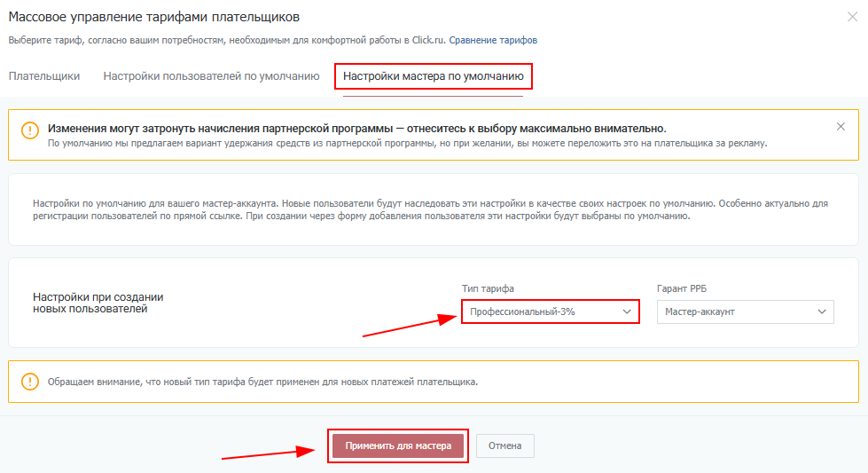Screen dimensions: 868x473
Task: Dismiss the partner program warning banner
Action: 841,127
